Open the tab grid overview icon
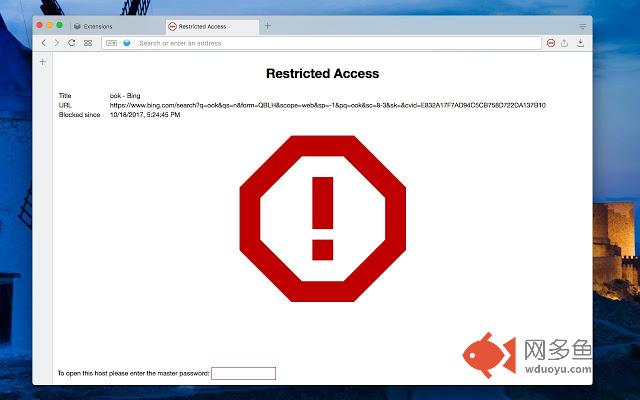Viewport: 640px width, 400px height. pyautogui.click(x=88, y=43)
